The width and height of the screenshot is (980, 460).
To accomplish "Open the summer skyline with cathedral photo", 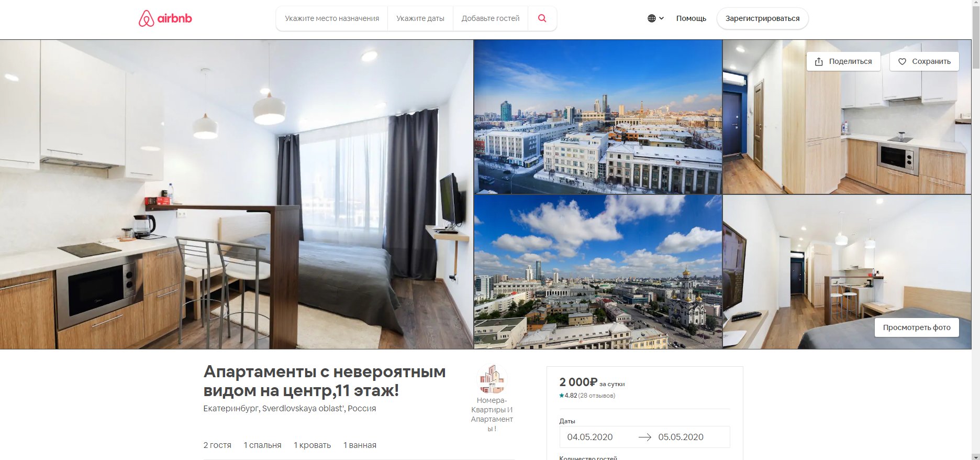I will pos(598,272).
